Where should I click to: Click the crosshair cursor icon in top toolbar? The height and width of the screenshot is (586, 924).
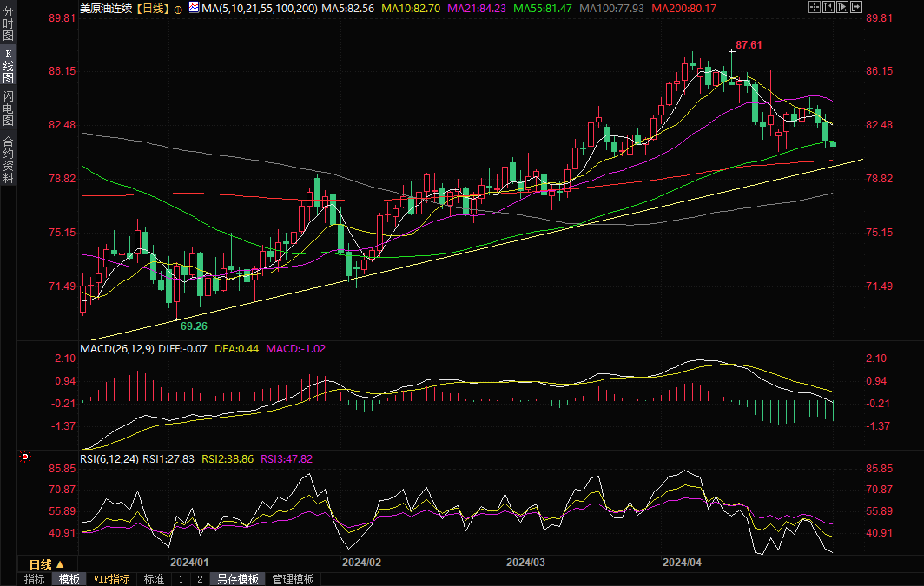pyautogui.click(x=814, y=8)
